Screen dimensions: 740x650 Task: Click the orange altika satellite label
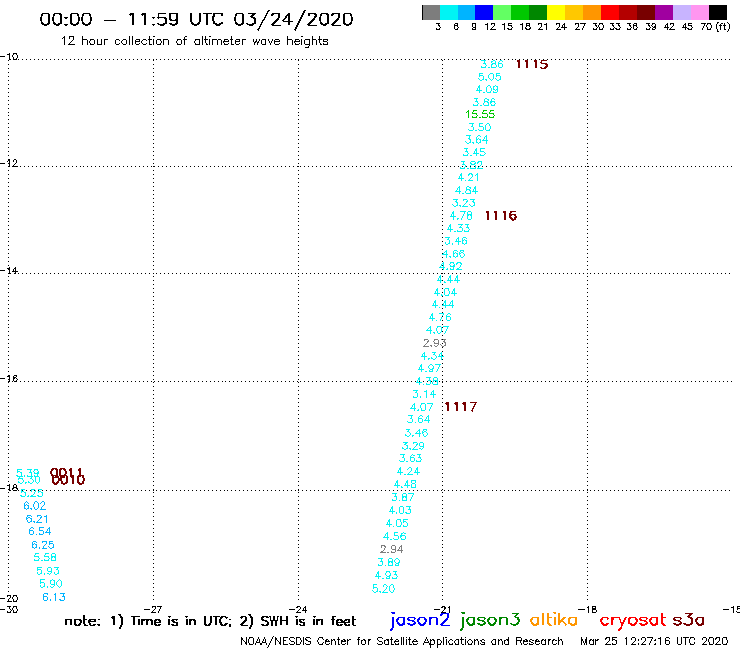(554, 620)
